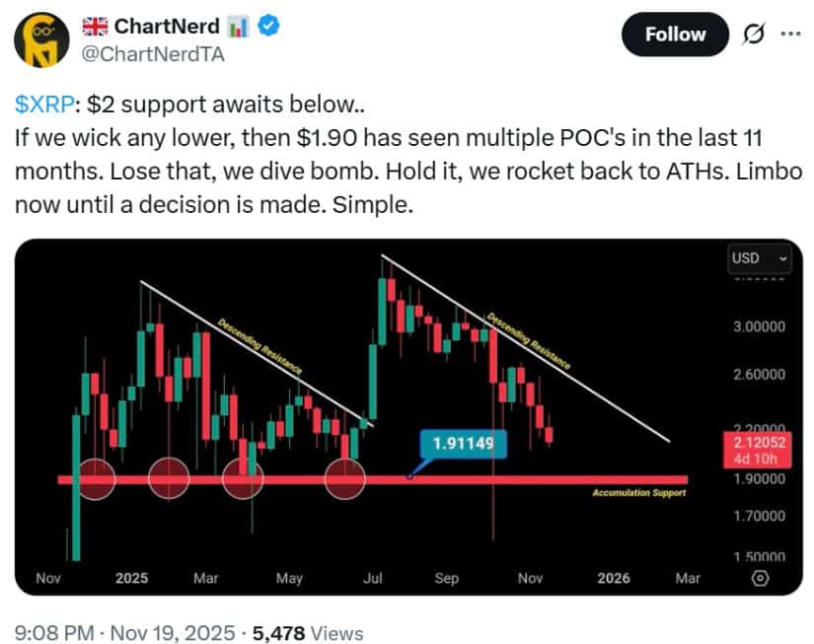Click the blue verified badge icon
Screen dimensions: 814x644
(x=268, y=27)
